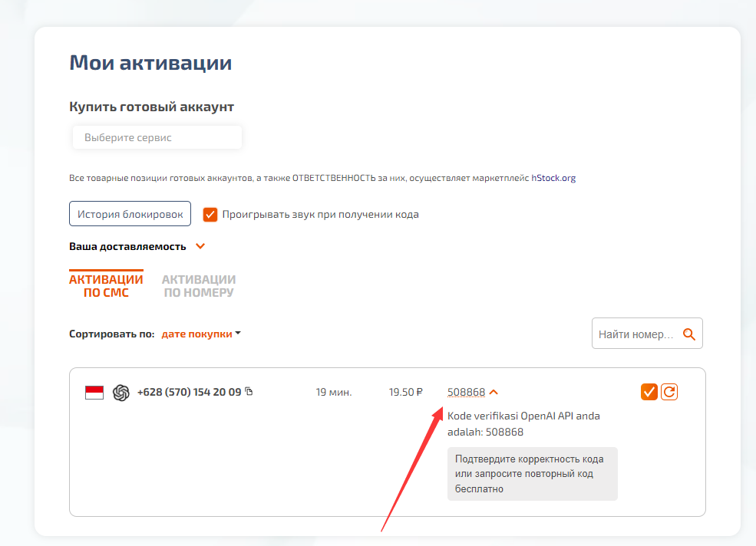Click the underlined code 508868
The image size is (756, 546).
point(466,393)
